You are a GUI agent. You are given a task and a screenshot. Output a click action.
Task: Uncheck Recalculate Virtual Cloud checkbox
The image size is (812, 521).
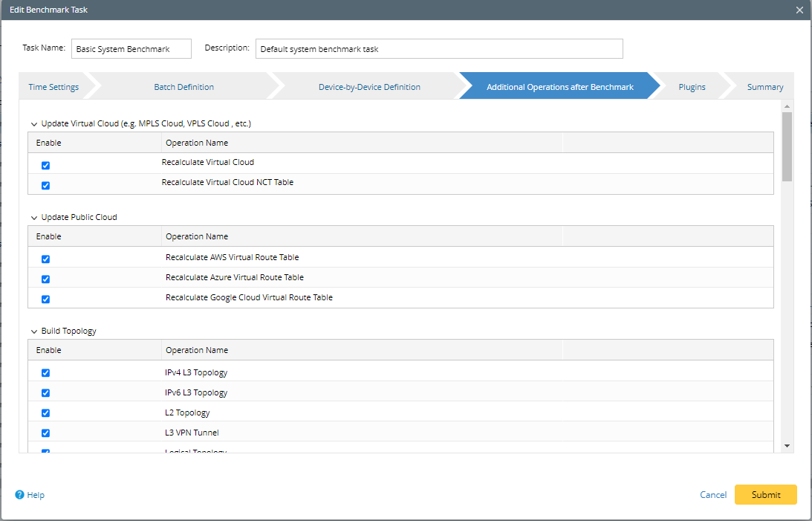(x=45, y=165)
